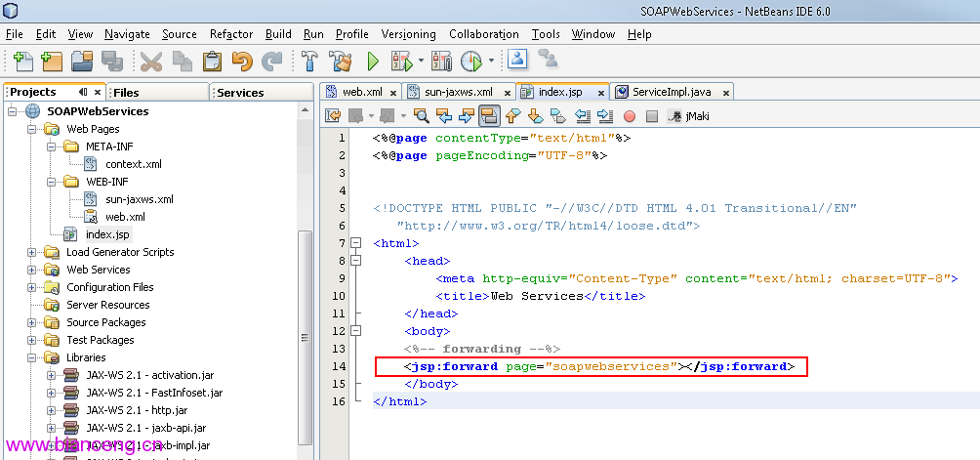Stop macro recording with gray square

click(x=652, y=116)
